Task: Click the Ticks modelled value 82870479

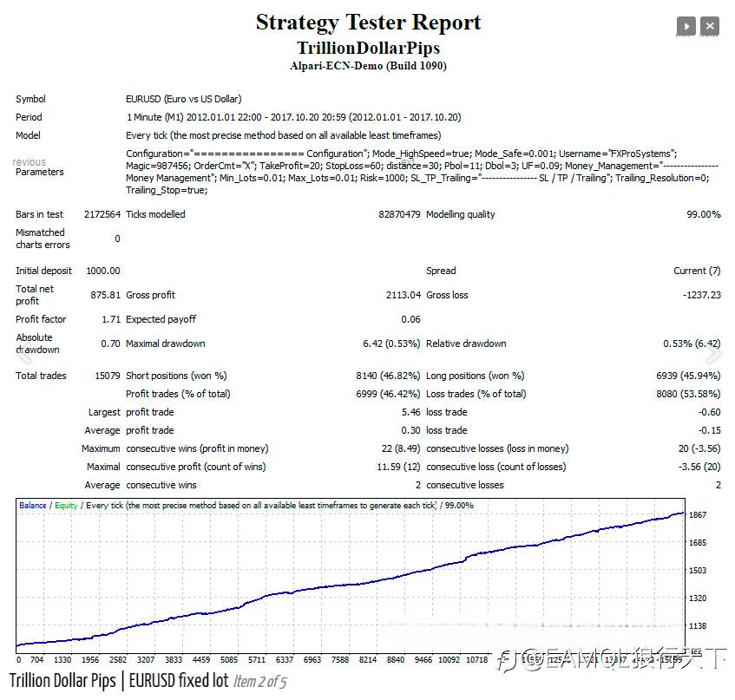Action: [399, 214]
